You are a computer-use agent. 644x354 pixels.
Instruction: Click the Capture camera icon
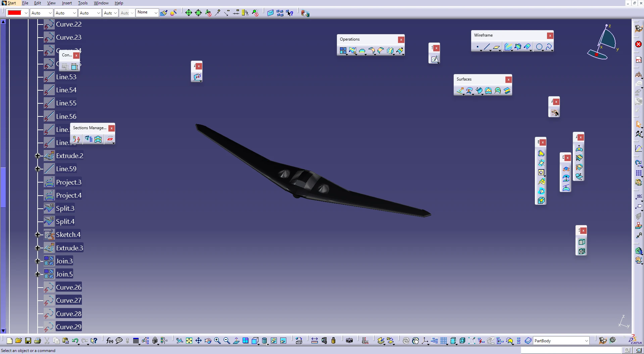pyautogui.click(x=349, y=341)
